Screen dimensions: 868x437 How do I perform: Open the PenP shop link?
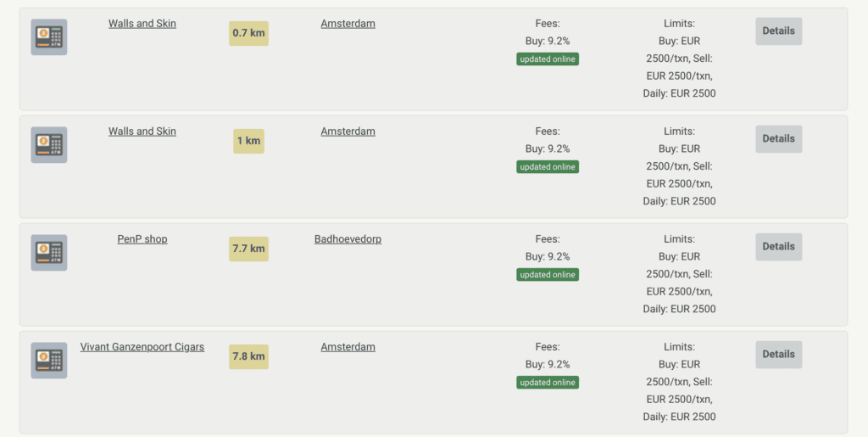142,239
